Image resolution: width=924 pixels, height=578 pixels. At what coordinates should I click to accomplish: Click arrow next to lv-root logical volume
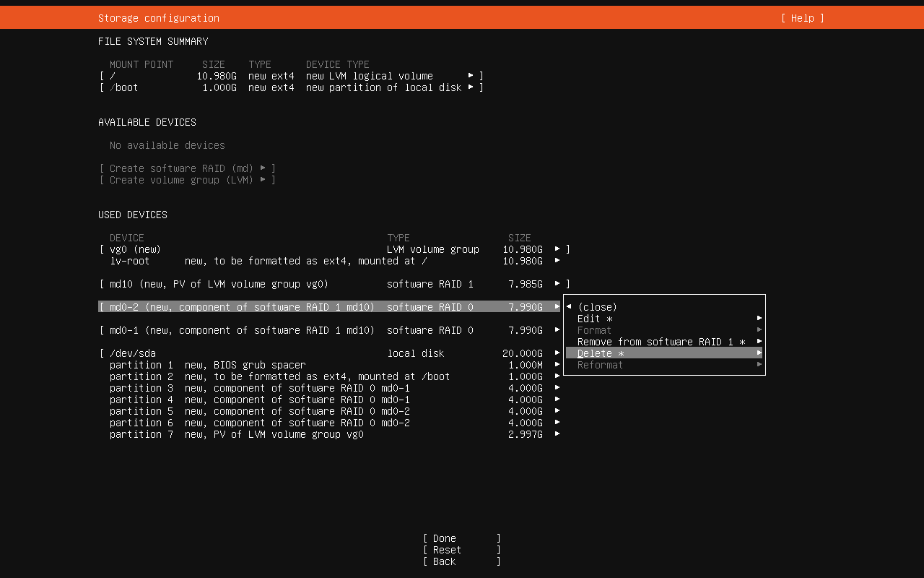coord(557,261)
